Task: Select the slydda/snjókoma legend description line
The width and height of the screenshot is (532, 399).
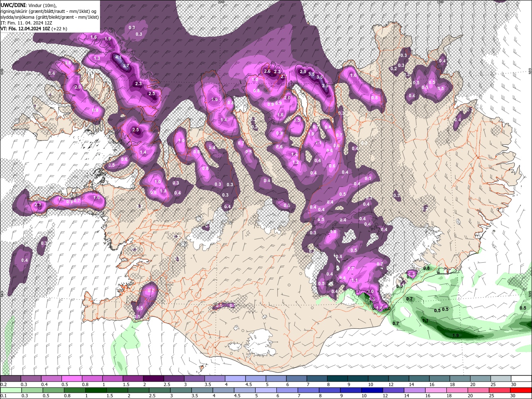Action: click(50, 17)
